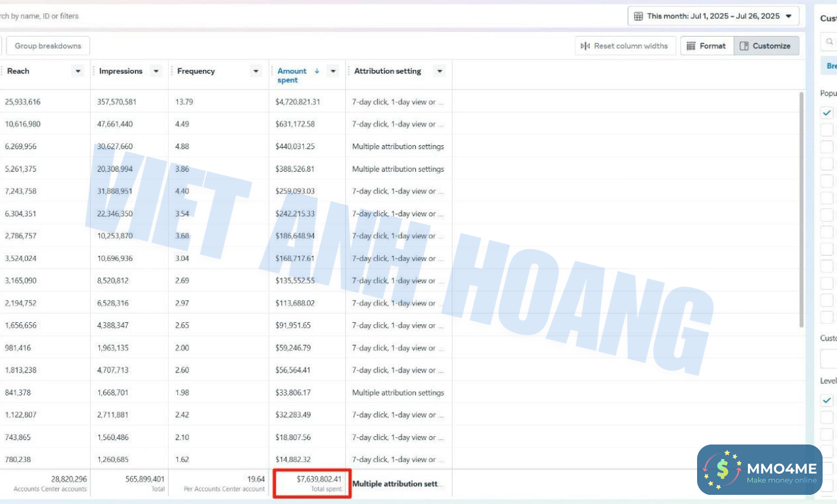Click the 357,570,581 impressions value
This screenshot has height=504, width=837.
(x=117, y=102)
